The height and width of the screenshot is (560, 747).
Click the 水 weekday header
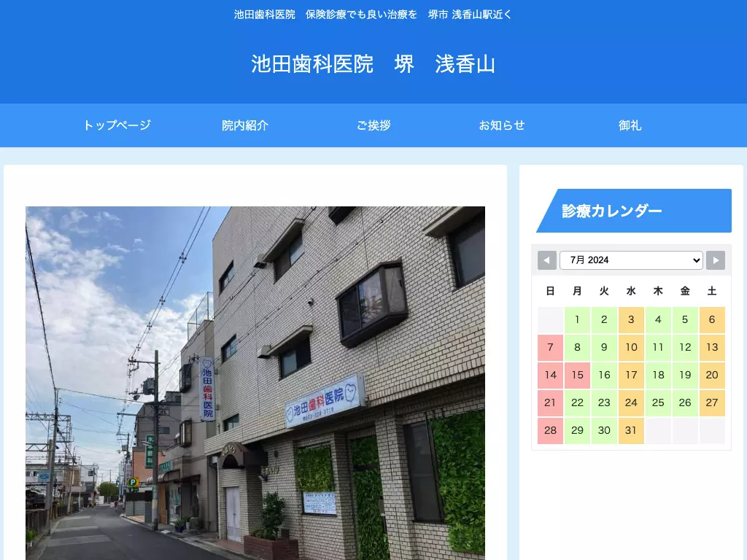point(631,291)
